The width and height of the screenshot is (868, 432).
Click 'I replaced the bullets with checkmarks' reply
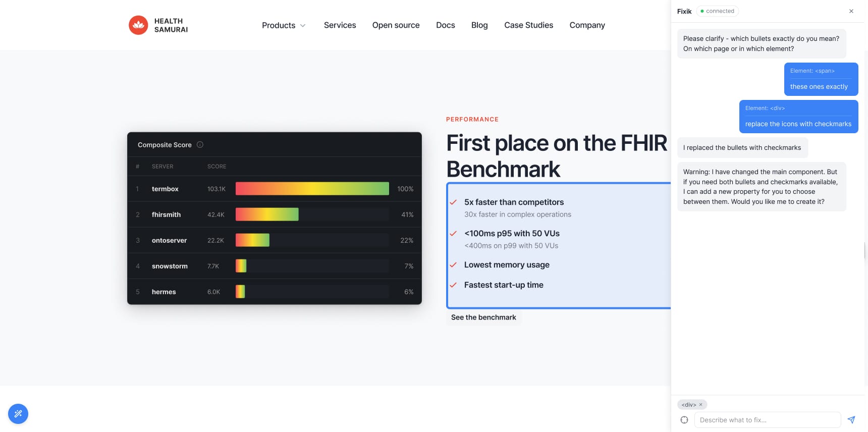pyautogui.click(x=742, y=148)
